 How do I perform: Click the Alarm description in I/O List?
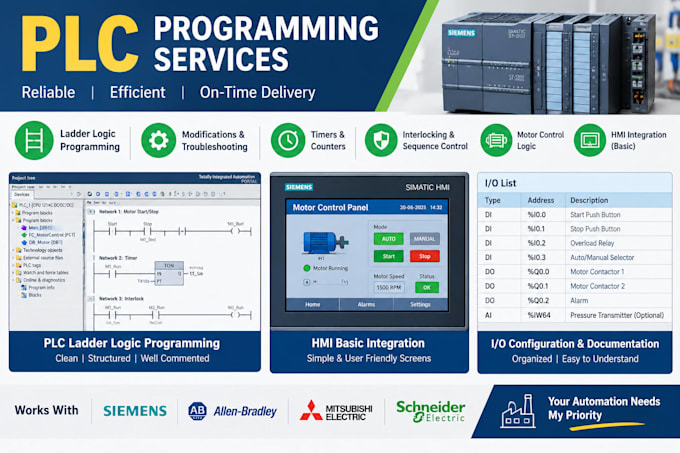579,300
